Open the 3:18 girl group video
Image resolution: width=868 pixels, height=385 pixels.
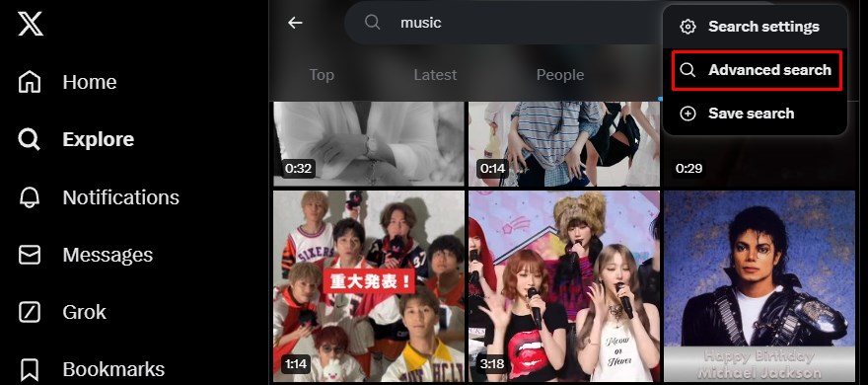[x=564, y=286]
